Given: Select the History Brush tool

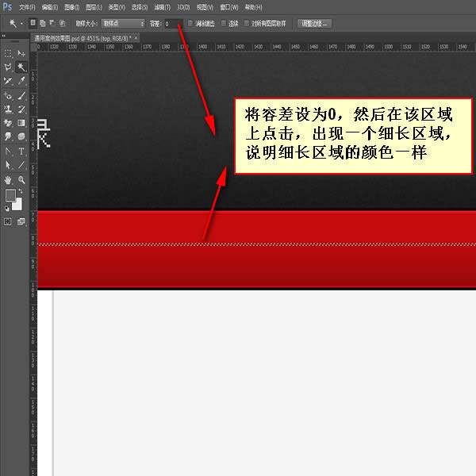Looking at the screenshot, I should (21, 109).
